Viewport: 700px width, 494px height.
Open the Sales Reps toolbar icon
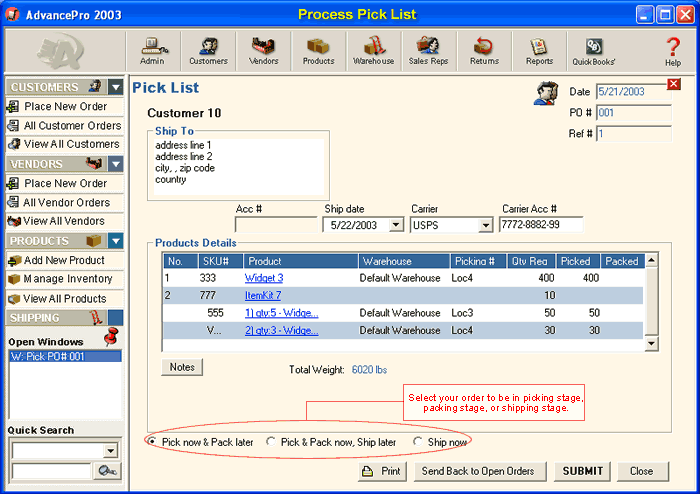(x=429, y=51)
